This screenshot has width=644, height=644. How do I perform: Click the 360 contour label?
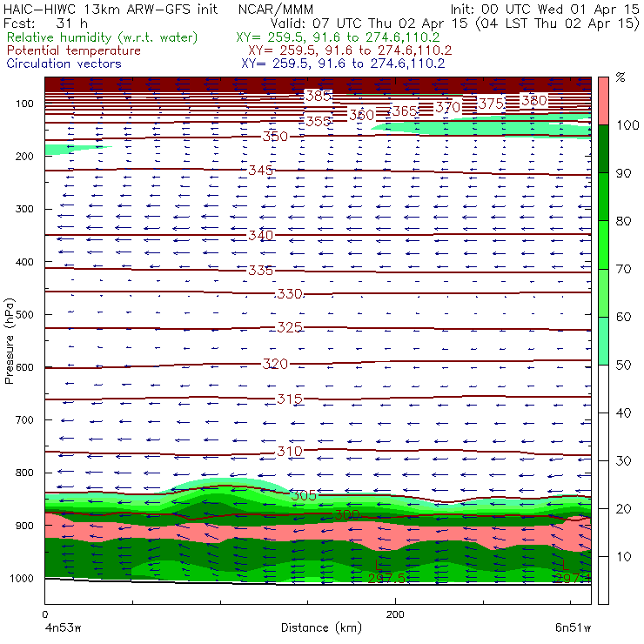point(362,115)
